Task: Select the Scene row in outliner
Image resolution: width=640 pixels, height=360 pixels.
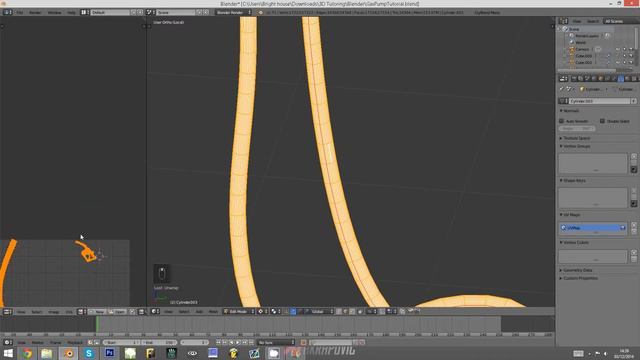Action: [x=573, y=29]
